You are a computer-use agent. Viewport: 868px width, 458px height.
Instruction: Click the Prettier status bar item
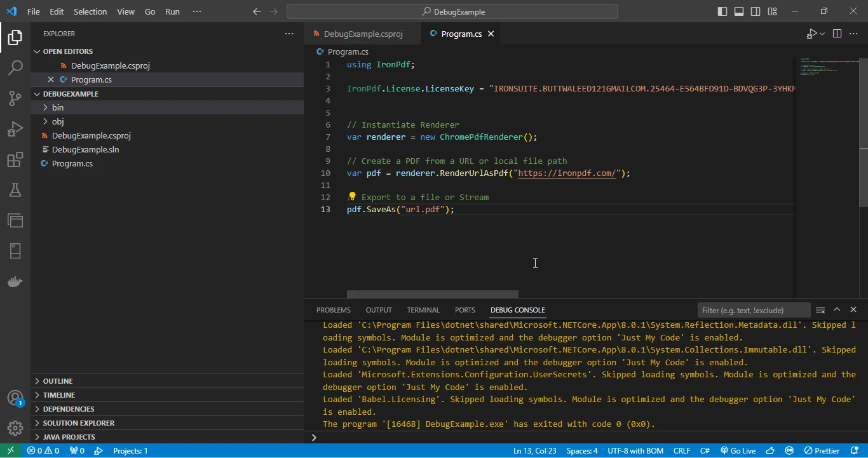pos(822,451)
